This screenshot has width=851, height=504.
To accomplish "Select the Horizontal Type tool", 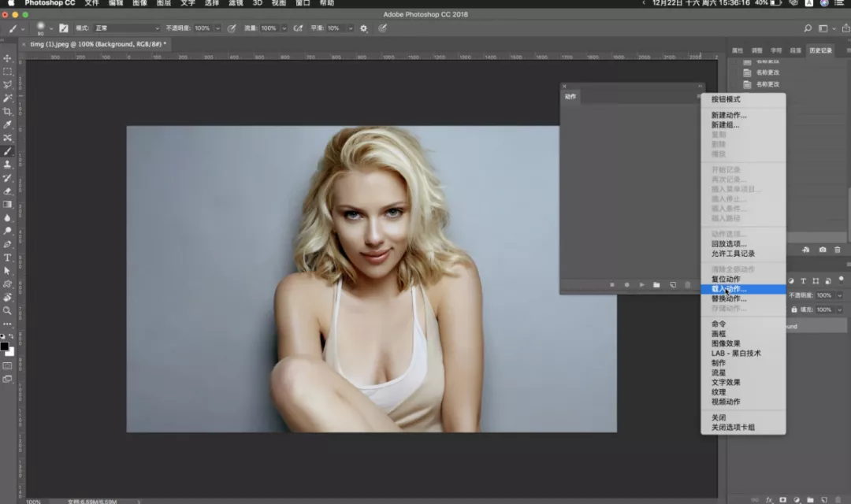I will click(x=8, y=258).
